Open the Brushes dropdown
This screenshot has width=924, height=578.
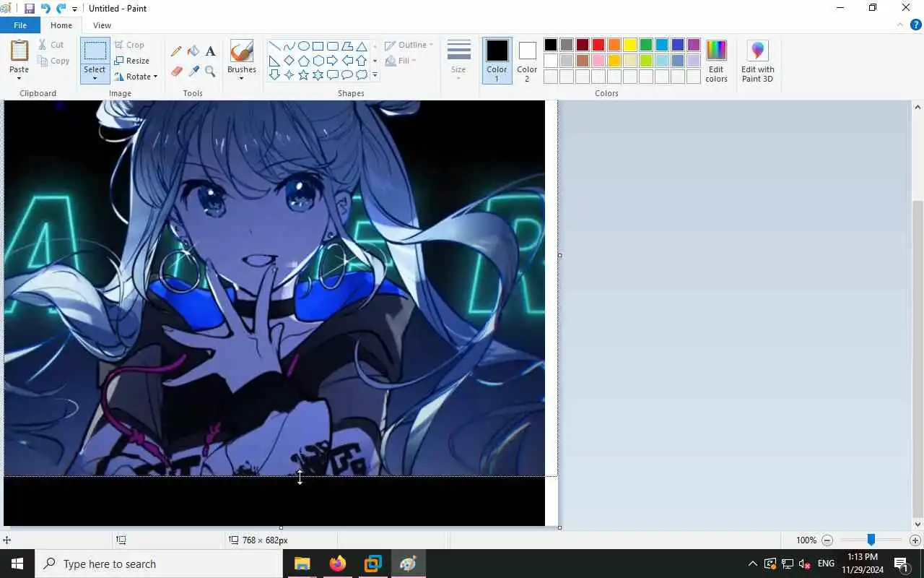242,61
